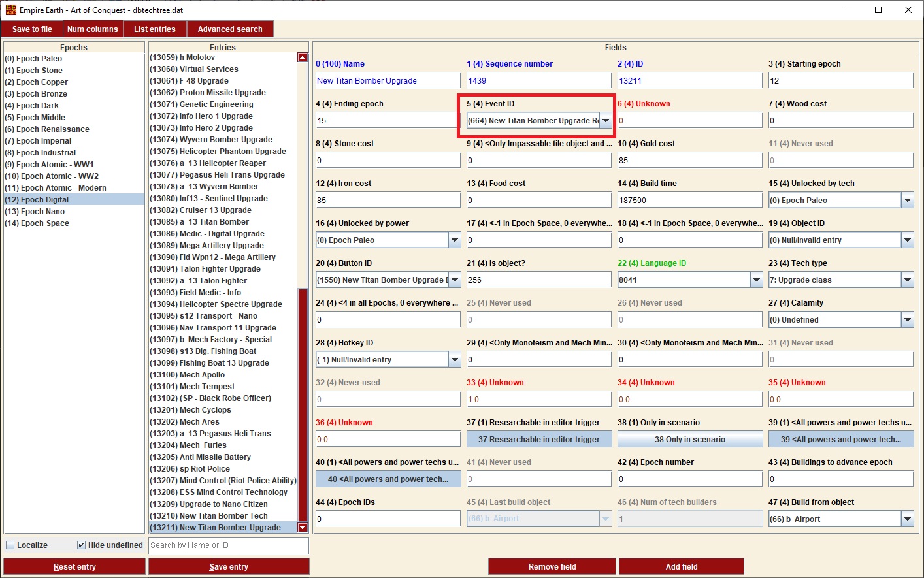
Task: Click Iron cost field
Action: click(388, 201)
